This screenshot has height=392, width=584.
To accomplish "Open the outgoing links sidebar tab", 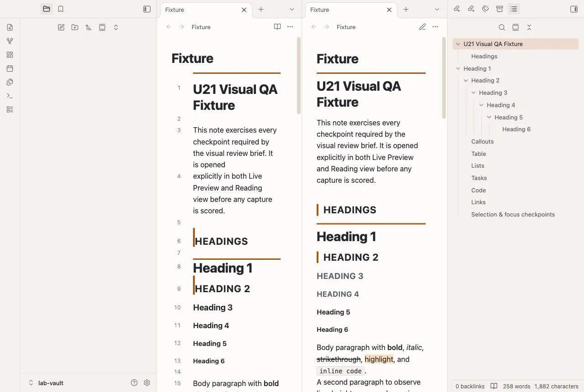I will click(471, 9).
